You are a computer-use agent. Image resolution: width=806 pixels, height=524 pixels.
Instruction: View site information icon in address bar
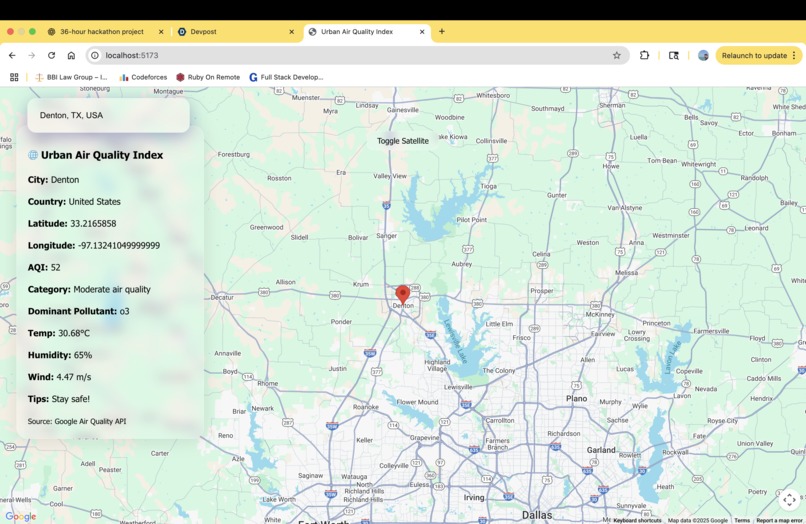point(95,56)
